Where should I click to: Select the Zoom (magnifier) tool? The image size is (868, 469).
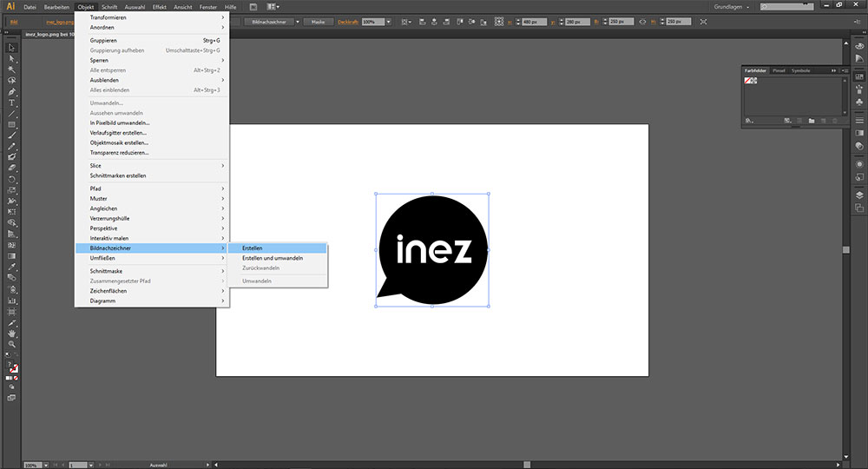tap(11, 345)
